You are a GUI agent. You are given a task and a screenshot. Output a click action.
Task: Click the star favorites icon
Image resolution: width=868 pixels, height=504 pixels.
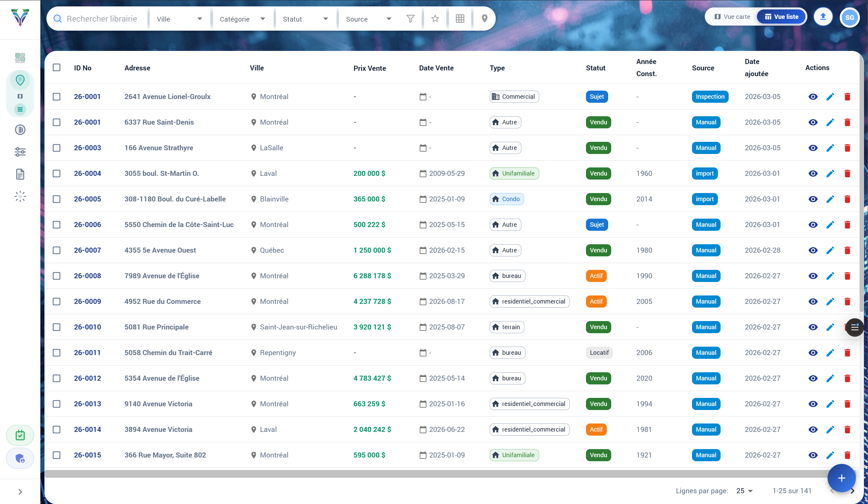pos(435,19)
